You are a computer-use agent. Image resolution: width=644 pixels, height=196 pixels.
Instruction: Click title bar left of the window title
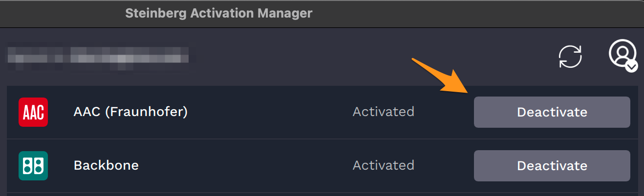(x=59, y=13)
